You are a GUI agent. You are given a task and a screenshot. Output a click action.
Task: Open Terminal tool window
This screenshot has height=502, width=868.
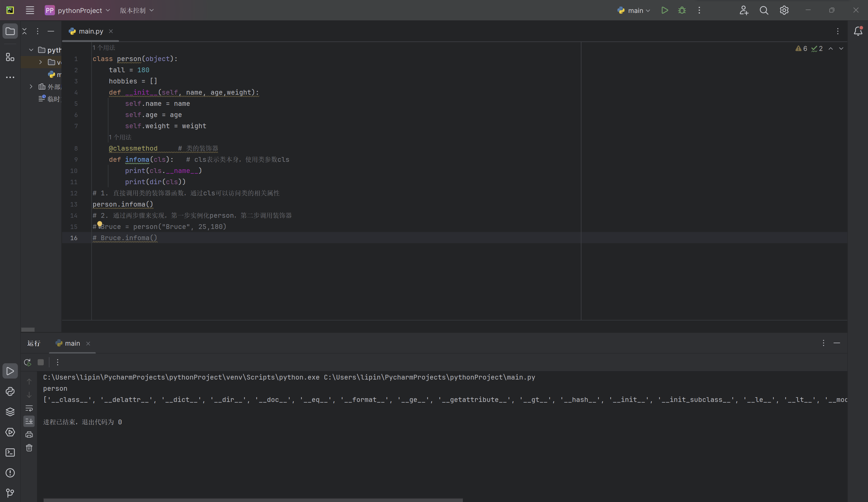[x=10, y=452]
